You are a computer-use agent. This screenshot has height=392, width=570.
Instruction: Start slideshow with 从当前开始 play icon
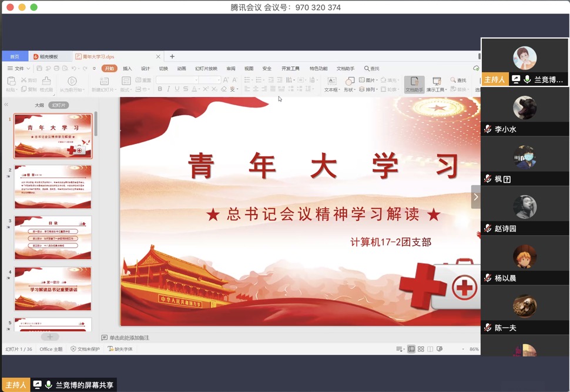click(x=72, y=81)
